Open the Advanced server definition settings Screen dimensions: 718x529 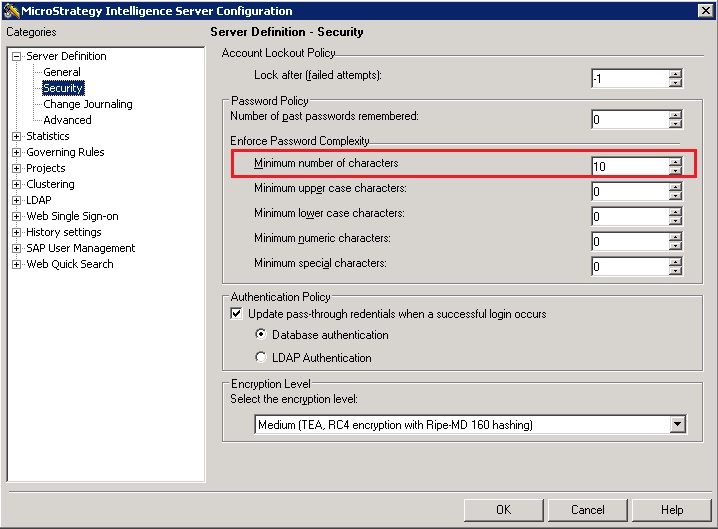click(67, 120)
